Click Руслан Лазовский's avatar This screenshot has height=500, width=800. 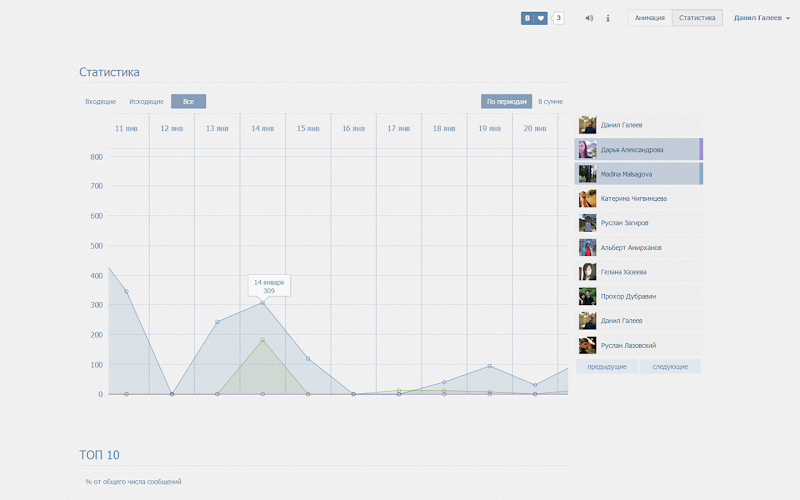(x=587, y=345)
